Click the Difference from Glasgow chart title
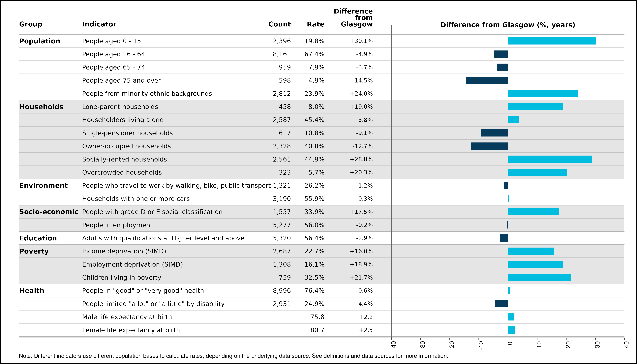637x364 pixels. click(x=508, y=25)
